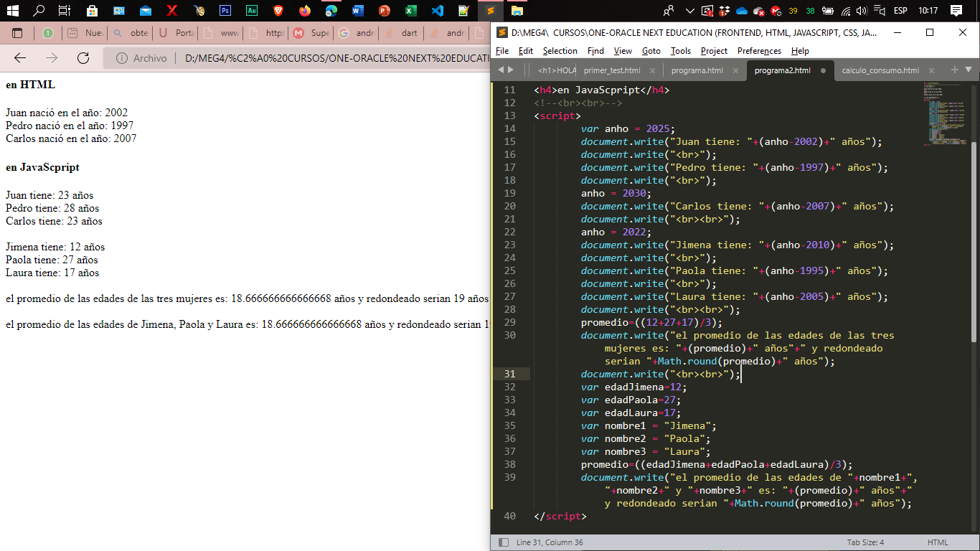Switch to calculo_consumo.html tab
The image size is (980, 551).
[880, 70]
